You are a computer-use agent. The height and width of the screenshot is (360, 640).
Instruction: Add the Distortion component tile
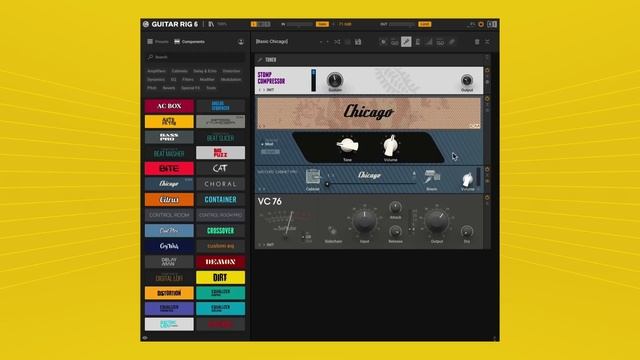click(169, 293)
